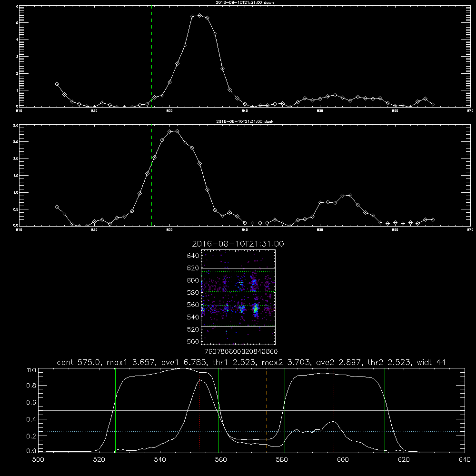
Task: Click the bottom plot x-axis label '560'
Action: [x=221, y=460]
